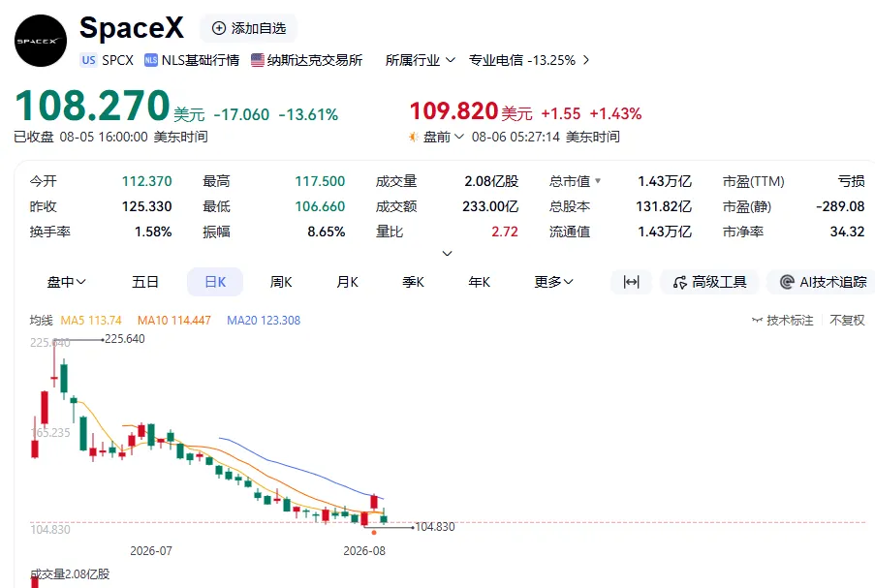Open the 专业电信 sector arrow
The image size is (875, 588).
[x=586, y=60]
